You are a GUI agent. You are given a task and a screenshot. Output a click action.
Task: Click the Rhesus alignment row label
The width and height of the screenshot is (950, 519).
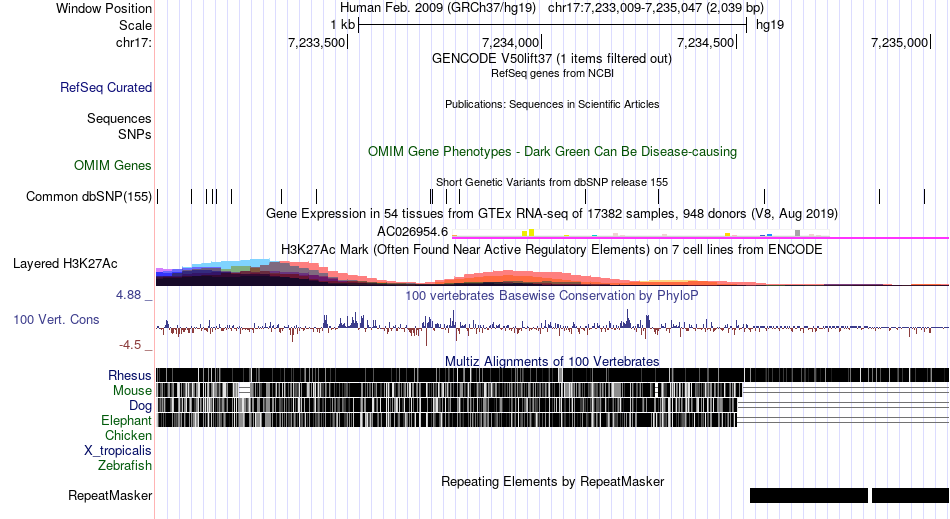click(130, 375)
